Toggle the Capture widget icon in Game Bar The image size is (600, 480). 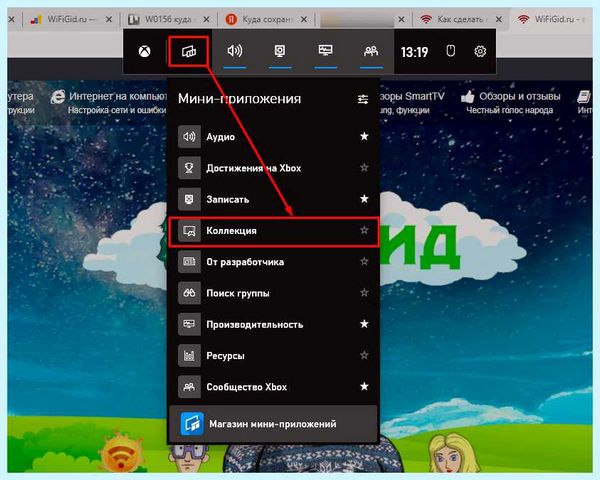280,51
